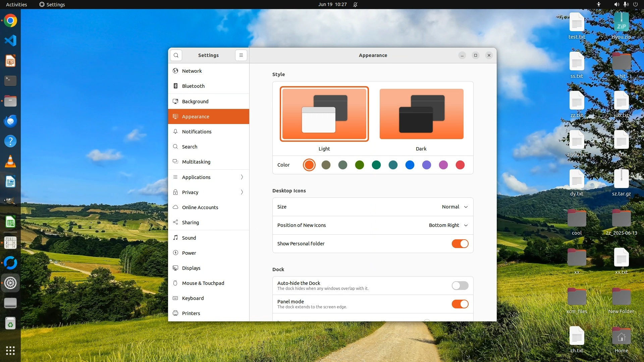Open the hamburger menu beside Settings title

coord(241,55)
